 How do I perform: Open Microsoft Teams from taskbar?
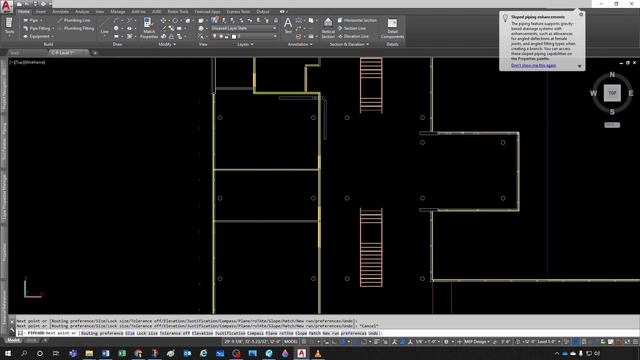[73, 353]
